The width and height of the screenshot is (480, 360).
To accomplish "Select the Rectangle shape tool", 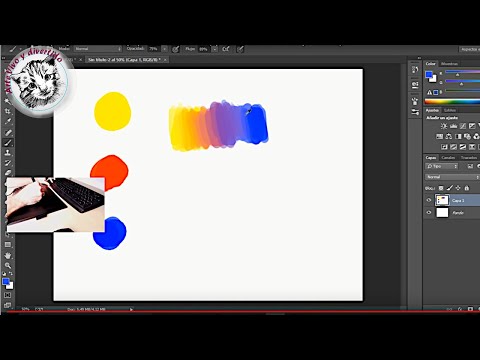I will pyautogui.click(x=8, y=245).
